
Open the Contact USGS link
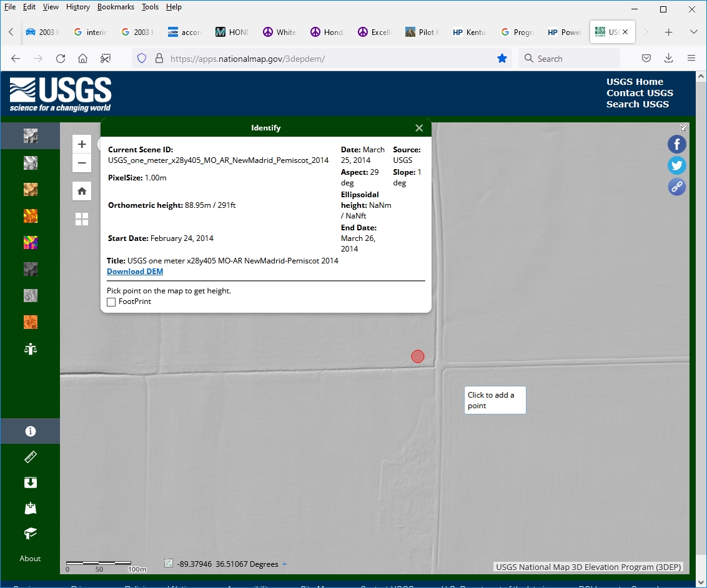click(640, 93)
